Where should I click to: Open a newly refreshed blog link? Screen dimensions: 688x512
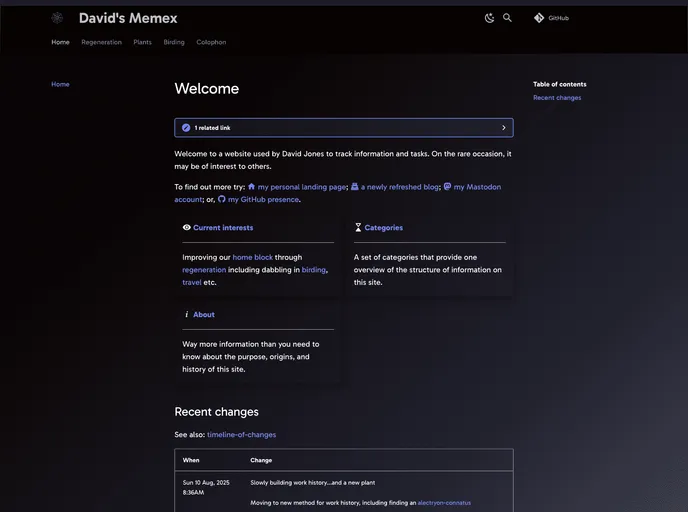400,187
